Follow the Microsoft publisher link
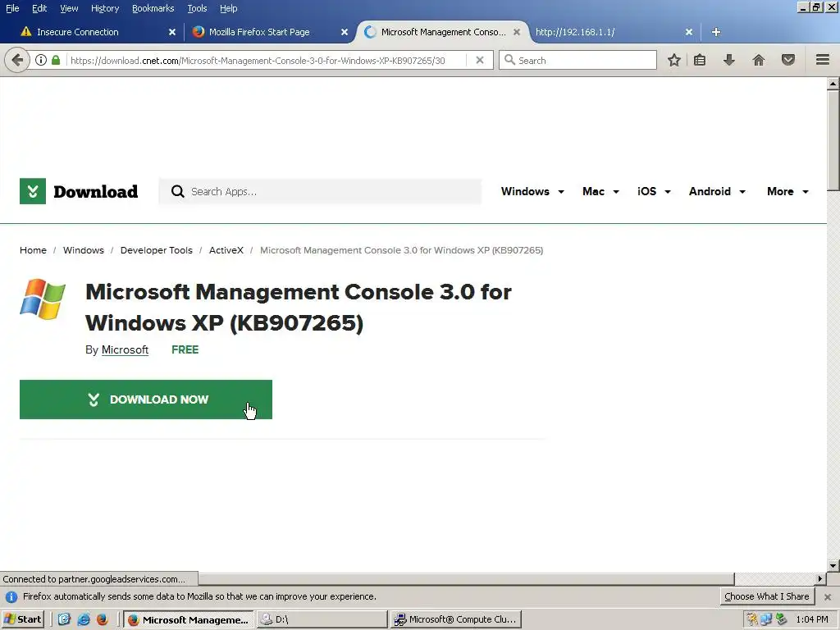This screenshot has width=840, height=630. coord(125,349)
